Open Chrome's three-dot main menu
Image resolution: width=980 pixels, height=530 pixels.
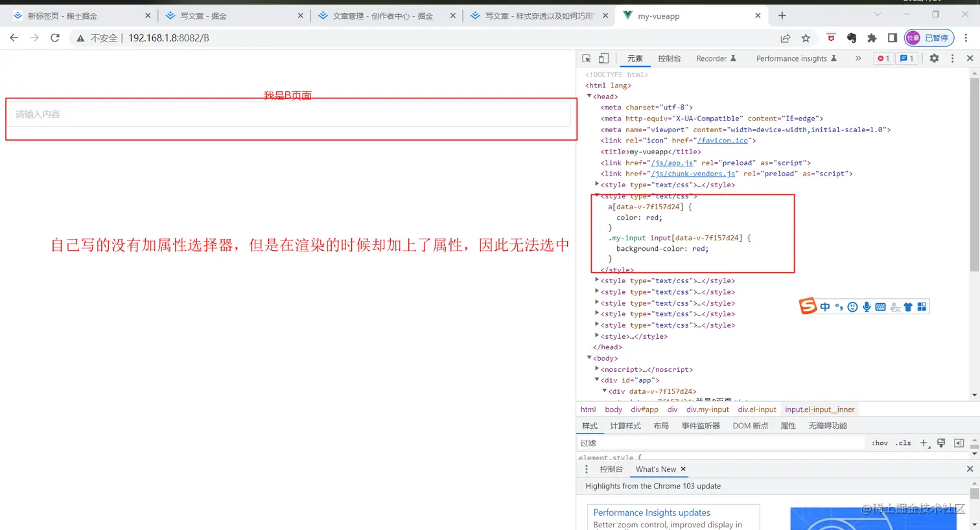(x=966, y=38)
